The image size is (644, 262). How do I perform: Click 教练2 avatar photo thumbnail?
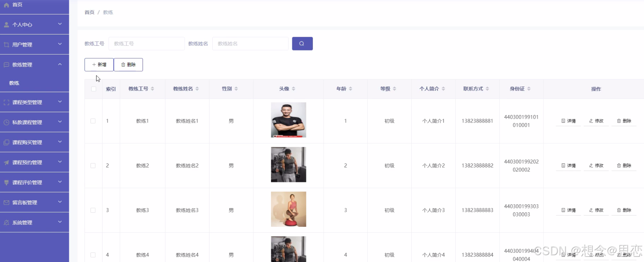pos(288,165)
